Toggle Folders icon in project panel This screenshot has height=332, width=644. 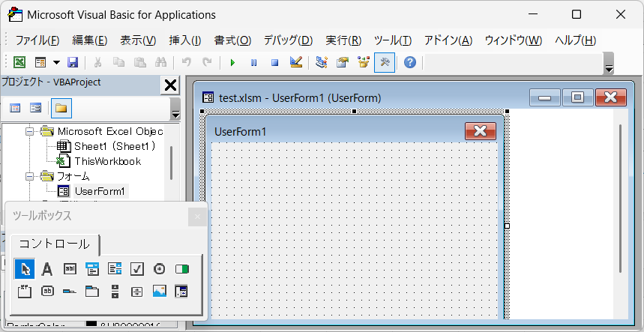[x=61, y=108]
